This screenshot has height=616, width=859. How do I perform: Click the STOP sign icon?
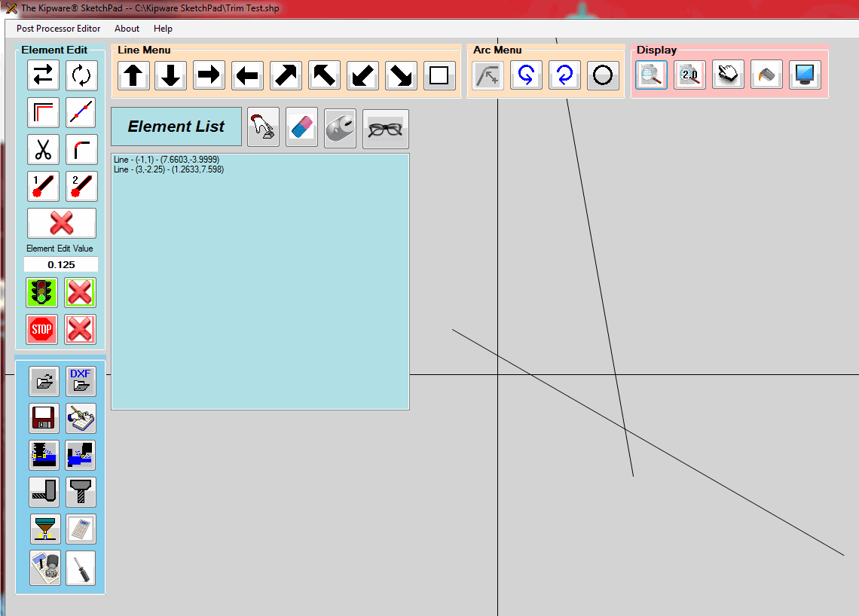(x=41, y=329)
